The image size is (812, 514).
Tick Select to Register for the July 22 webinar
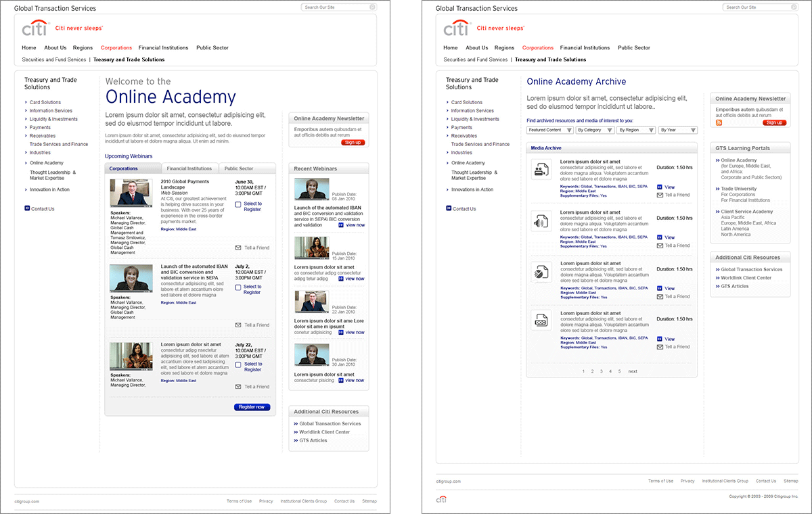pos(238,365)
